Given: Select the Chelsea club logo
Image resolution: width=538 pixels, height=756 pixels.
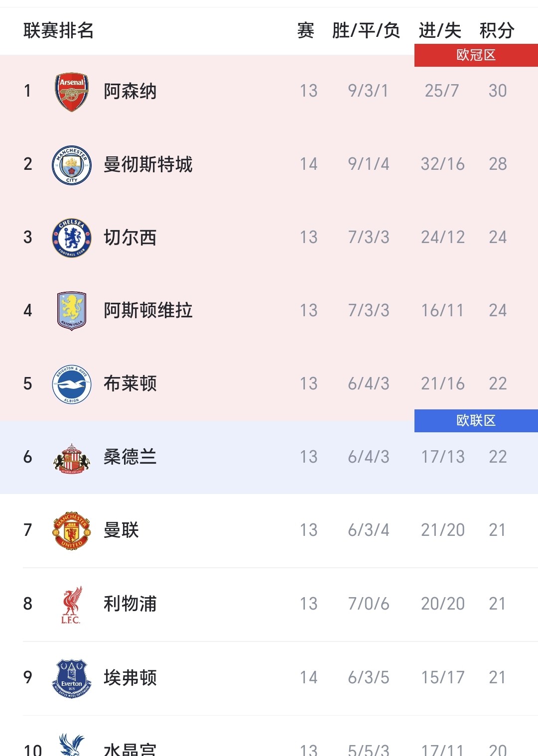Looking at the screenshot, I should (72, 238).
